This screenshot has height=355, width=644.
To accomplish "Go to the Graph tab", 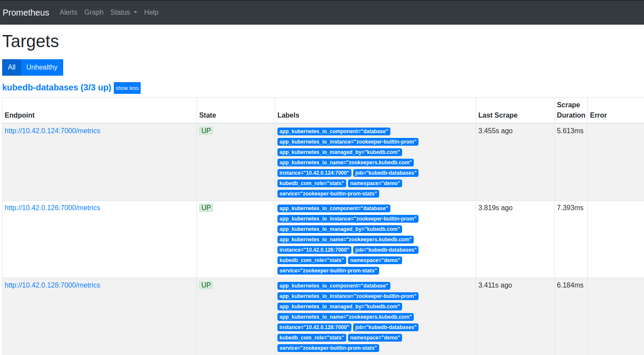I will [x=94, y=13].
